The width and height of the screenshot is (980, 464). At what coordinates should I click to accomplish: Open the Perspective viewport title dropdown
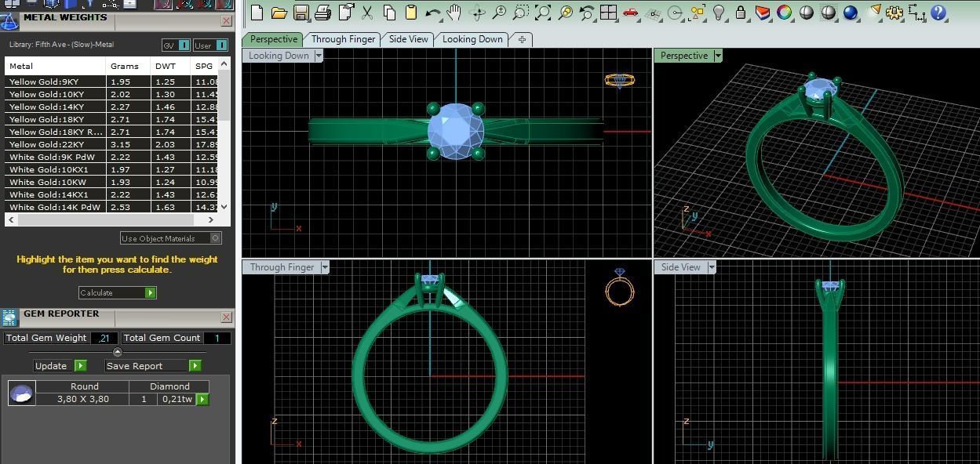coord(718,56)
